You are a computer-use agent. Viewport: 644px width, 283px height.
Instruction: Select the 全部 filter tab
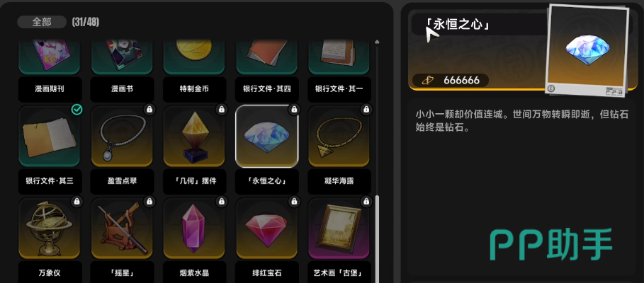click(42, 22)
